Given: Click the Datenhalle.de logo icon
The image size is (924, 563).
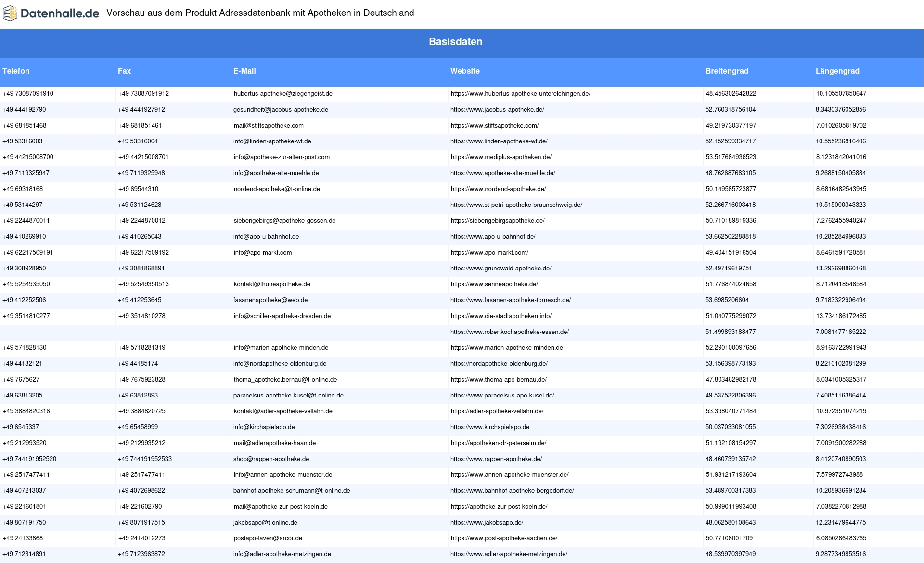Looking at the screenshot, I should (x=10, y=13).
